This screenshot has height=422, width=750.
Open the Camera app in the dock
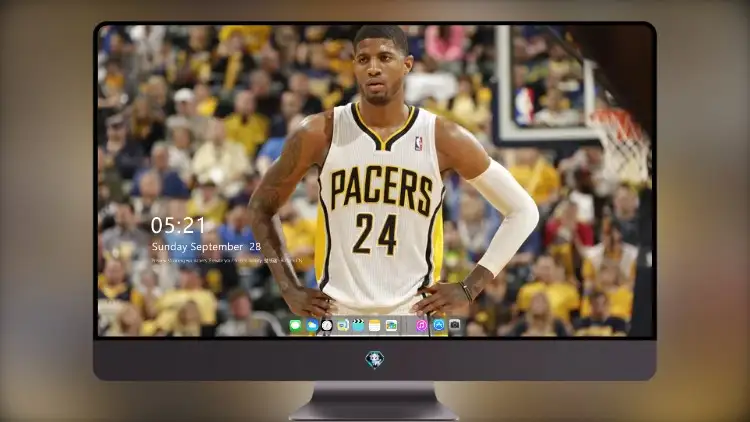(x=455, y=325)
